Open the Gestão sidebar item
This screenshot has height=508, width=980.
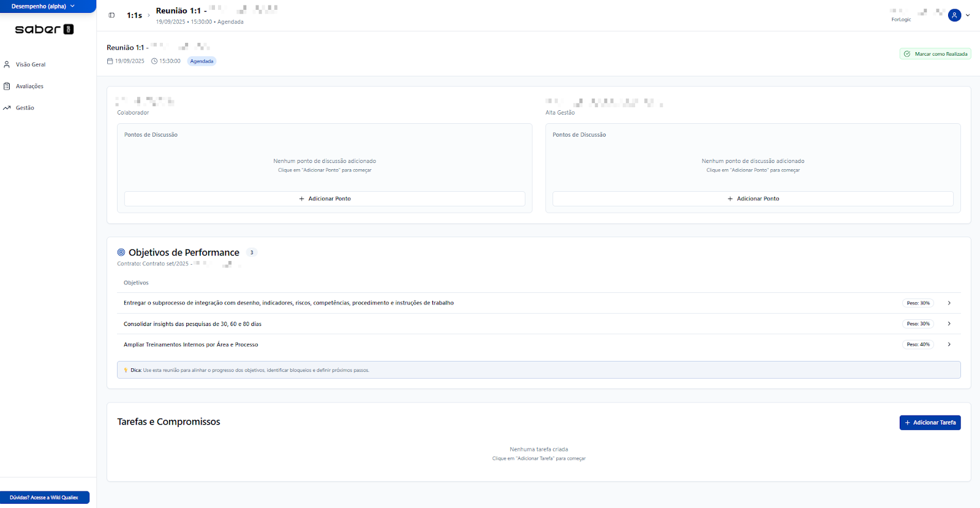pyautogui.click(x=25, y=108)
